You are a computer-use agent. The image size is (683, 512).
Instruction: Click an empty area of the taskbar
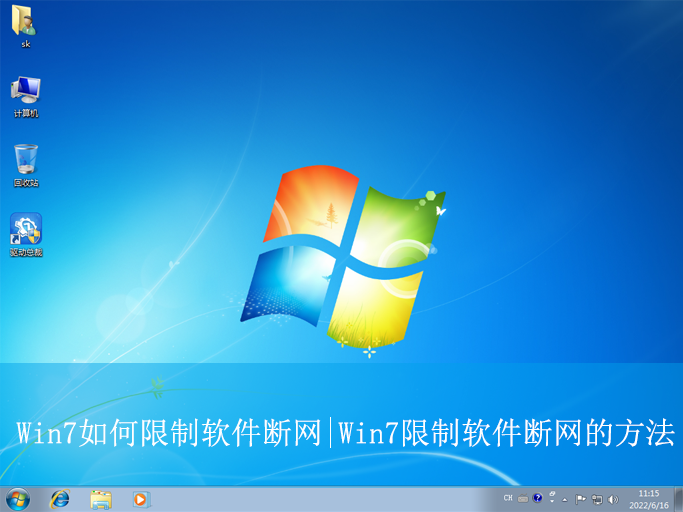coord(320,498)
